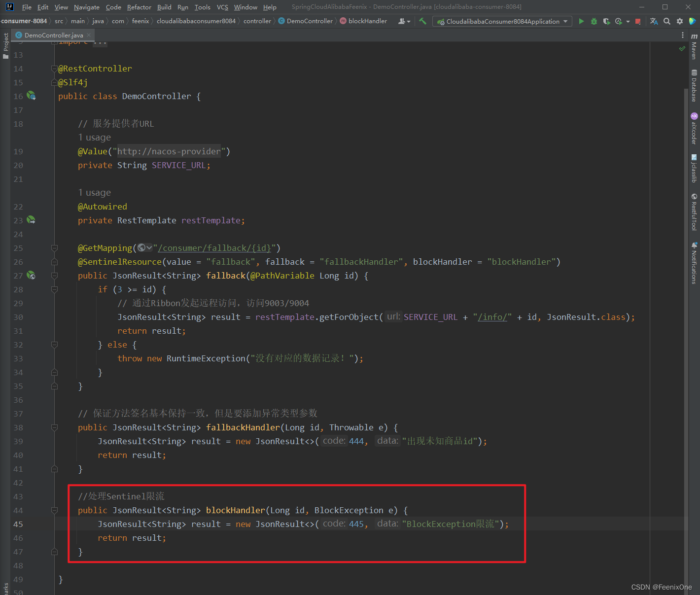Image resolution: width=700 pixels, height=595 pixels.
Task: Open the RestfulTool side panel
Action: 694,212
